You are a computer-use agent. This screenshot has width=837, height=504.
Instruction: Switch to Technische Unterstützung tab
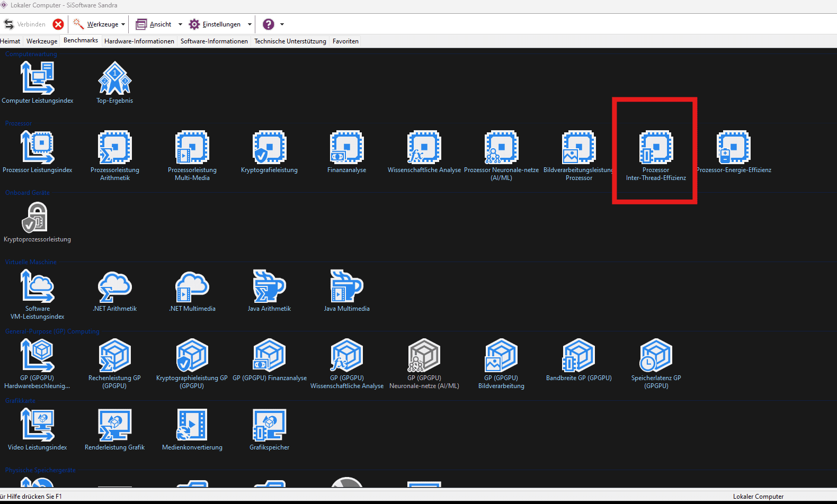[290, 41]
